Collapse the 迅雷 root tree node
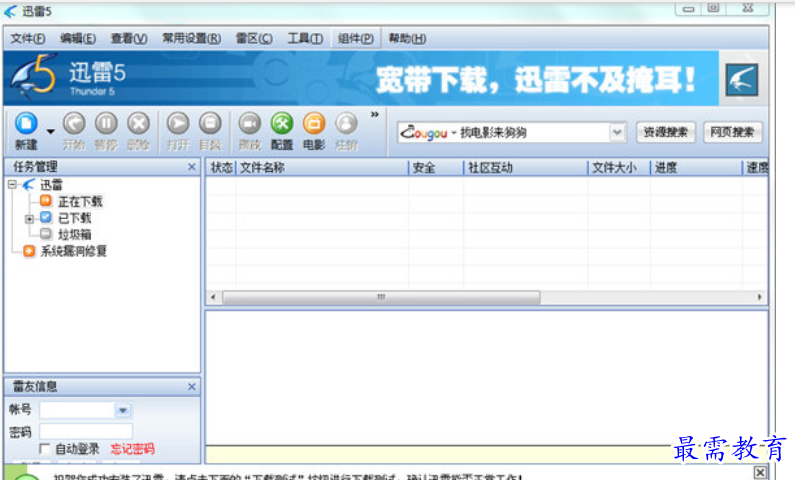 point(13,185)
